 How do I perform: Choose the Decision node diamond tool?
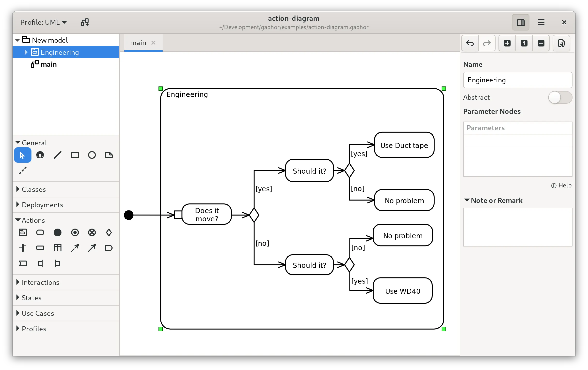tap(109, 232)
